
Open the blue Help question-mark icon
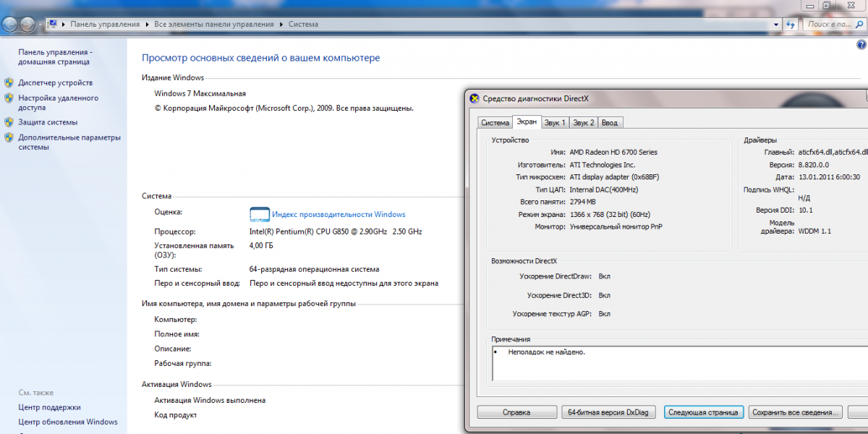click(861, 45)
